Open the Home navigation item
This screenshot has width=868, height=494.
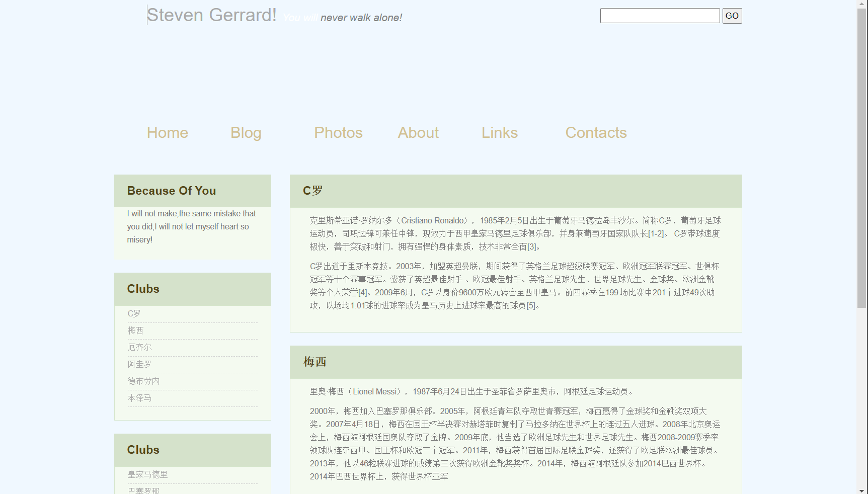pos(168,132)
